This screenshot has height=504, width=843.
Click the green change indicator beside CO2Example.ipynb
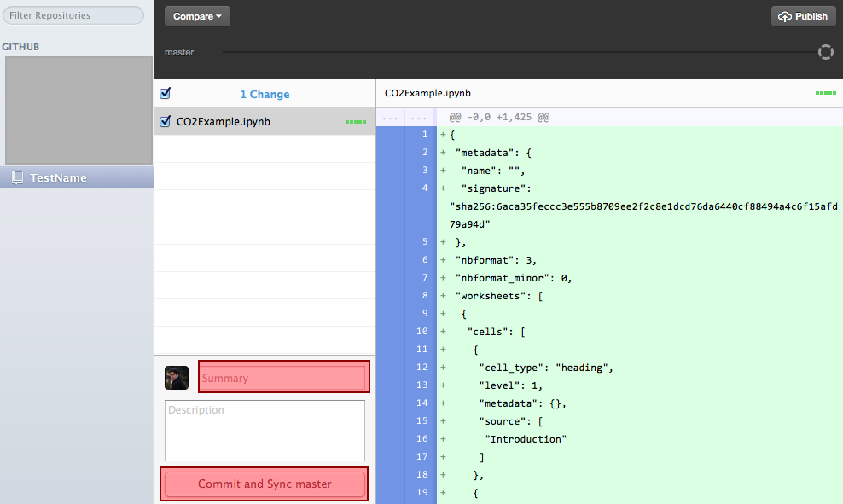(x=355, y=121)
